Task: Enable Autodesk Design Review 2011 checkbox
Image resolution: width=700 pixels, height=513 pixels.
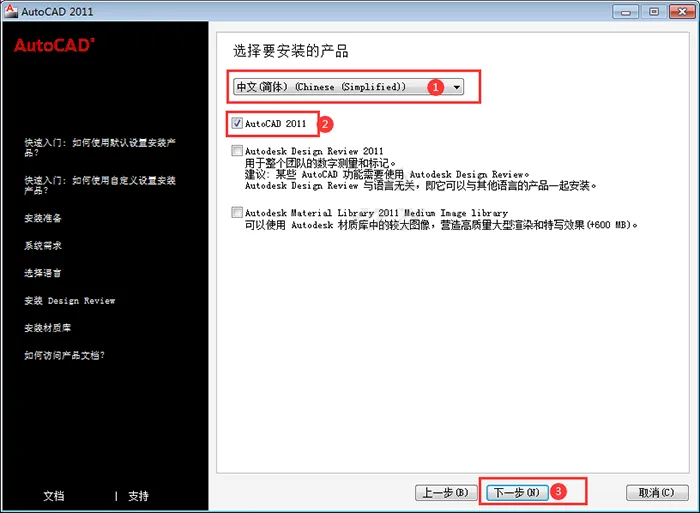Action: click(237, 151)
